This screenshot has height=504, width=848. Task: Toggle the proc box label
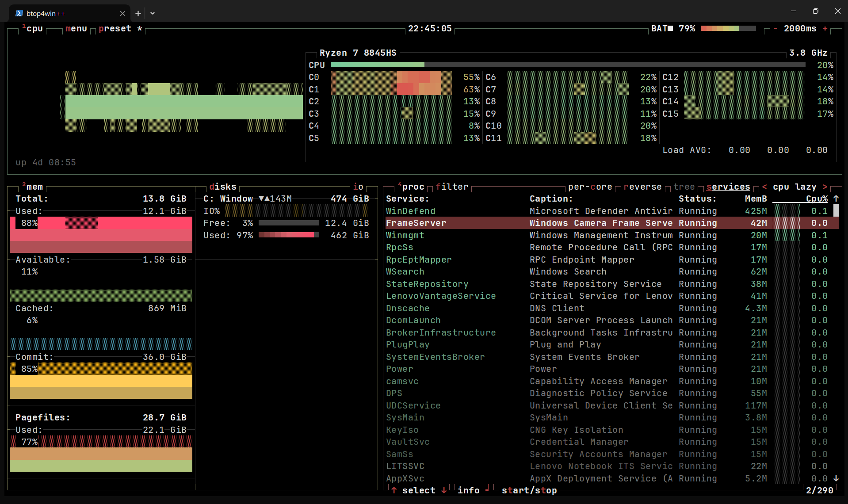(x=413, y=187)
